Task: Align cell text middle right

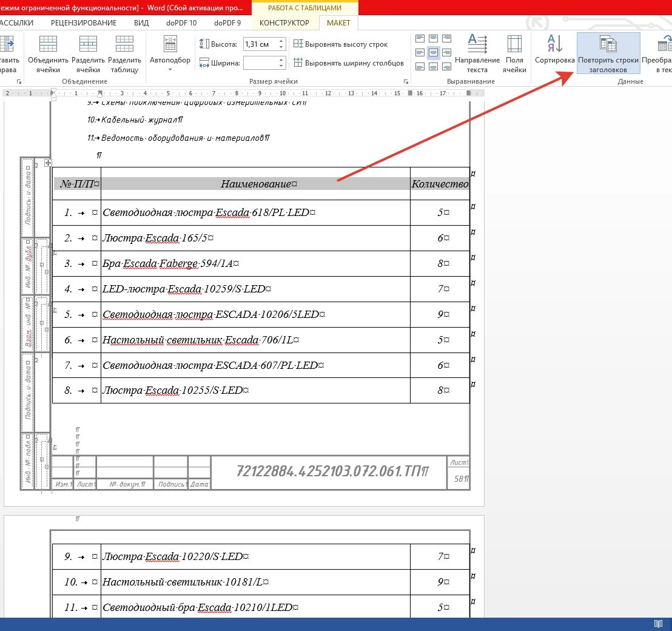Action: (446, 53)
